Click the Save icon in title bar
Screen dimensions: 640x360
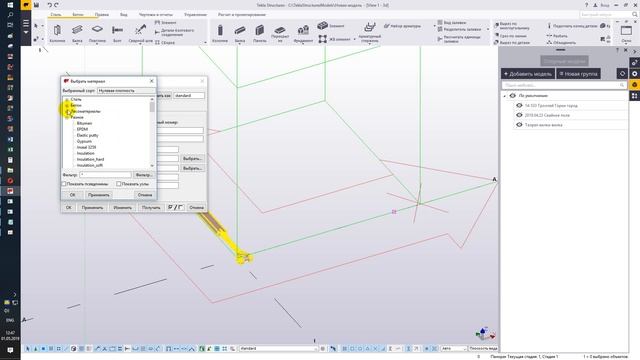[x=36, y=5]
